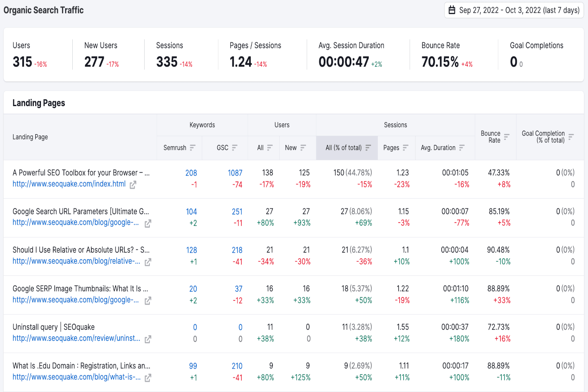Click GSC keyword count 251
Screen dimensions: 588x392
pos(237,212)
